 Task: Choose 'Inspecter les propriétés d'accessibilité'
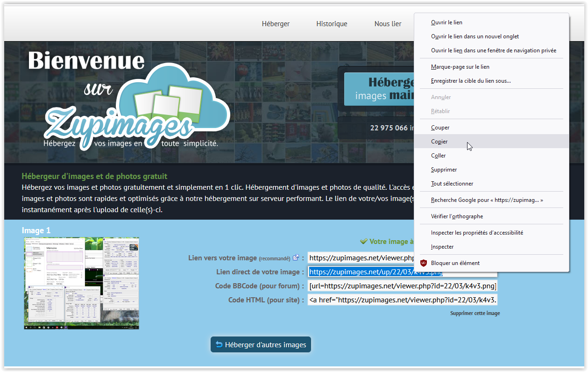click(491, 233)
